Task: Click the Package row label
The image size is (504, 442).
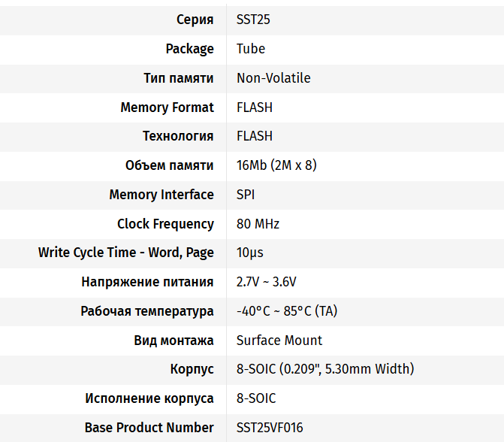Action: pyautogui.click(x=189, y=49)
